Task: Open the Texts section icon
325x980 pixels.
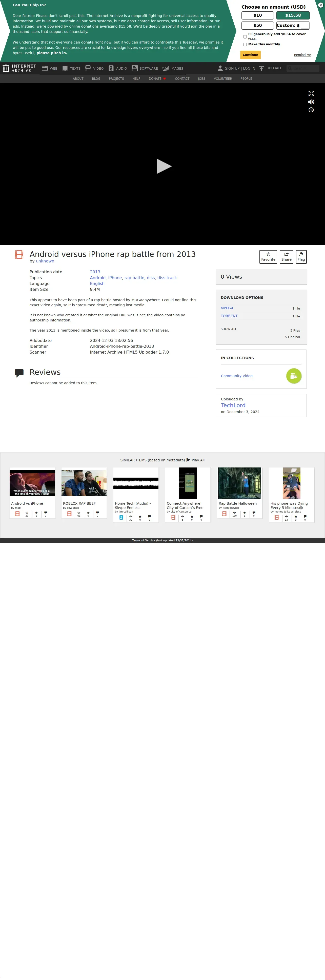Action: tap(65, 69)
